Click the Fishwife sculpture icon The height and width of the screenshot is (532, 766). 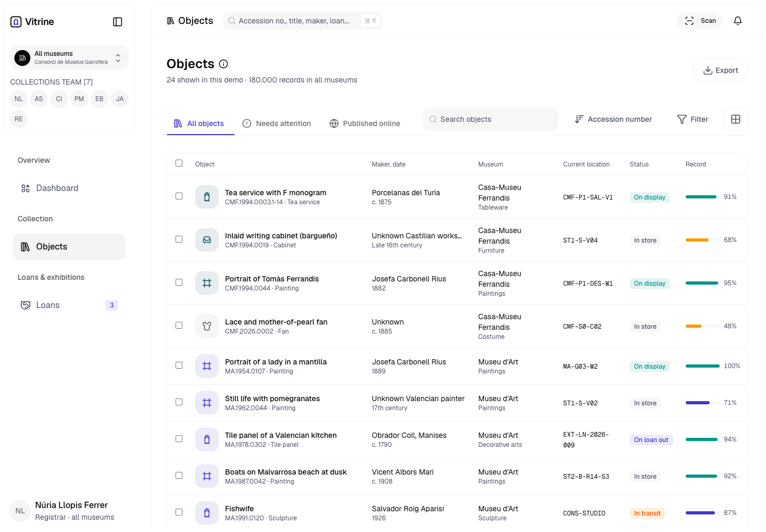point(207,513)
